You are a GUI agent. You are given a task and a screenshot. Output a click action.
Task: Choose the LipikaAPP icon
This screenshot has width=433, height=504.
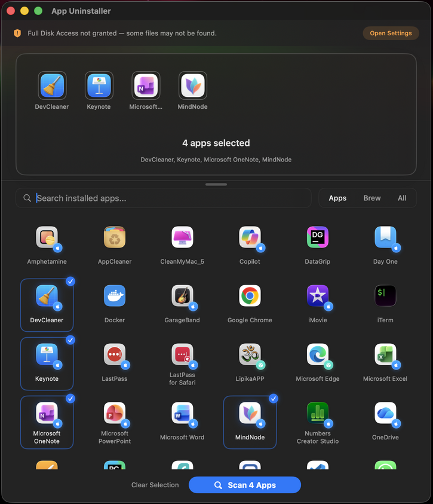click(x=250, y=355)
